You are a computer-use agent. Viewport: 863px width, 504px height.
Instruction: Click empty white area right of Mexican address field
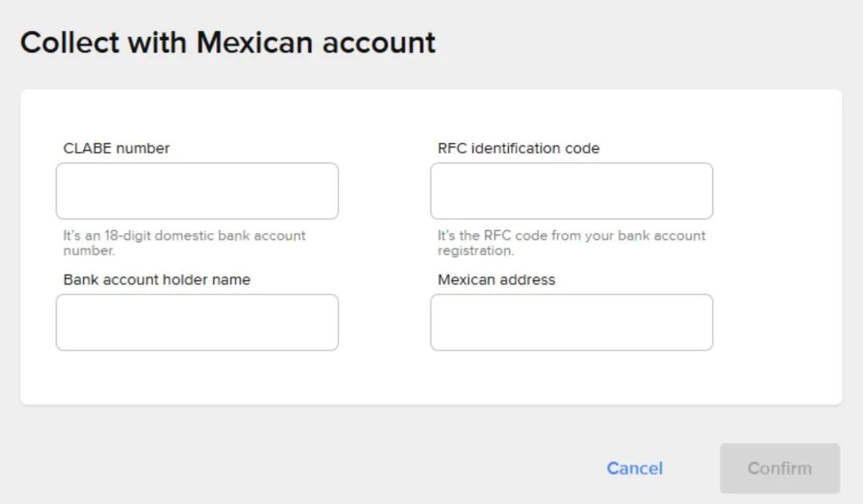click(x=775, y=322)
